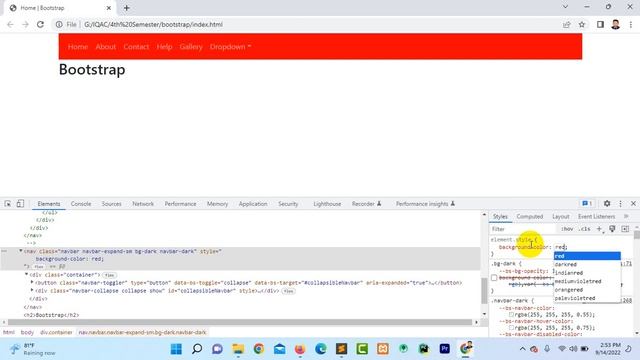640x360 pixels.
Task: Activate the inspect element picker icon
Action: pos(8,203)
